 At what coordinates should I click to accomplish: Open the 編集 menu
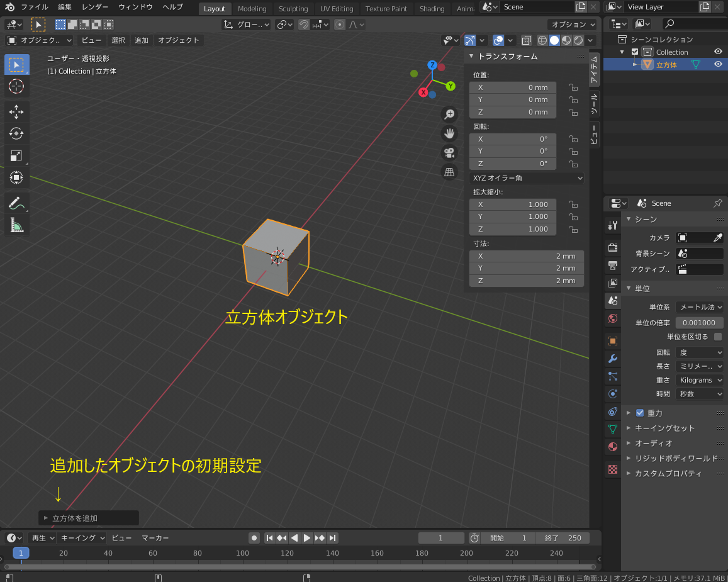[x=65, y=7]
